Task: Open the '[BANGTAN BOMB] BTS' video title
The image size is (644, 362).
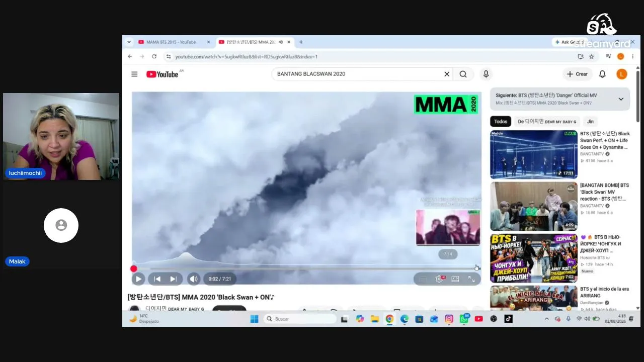Action: pos(605,192)
